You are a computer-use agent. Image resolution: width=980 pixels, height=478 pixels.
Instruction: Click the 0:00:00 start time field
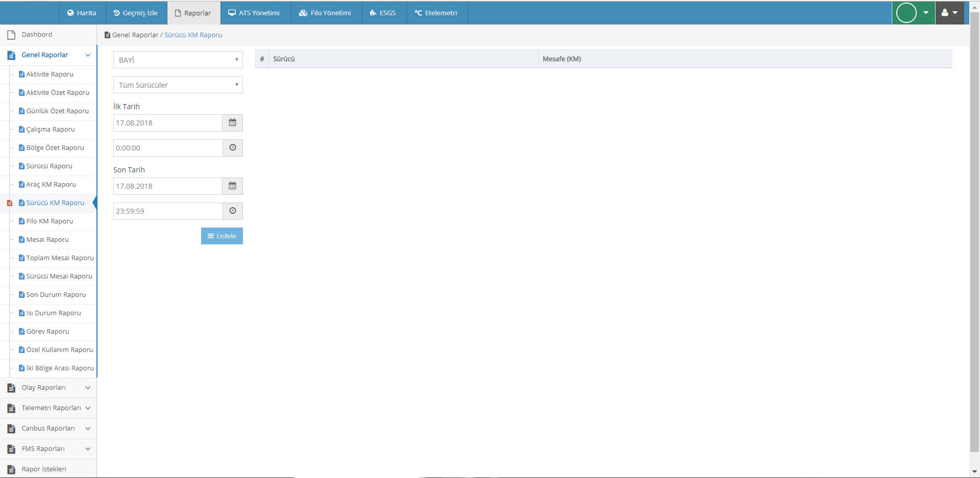[168, 148]
